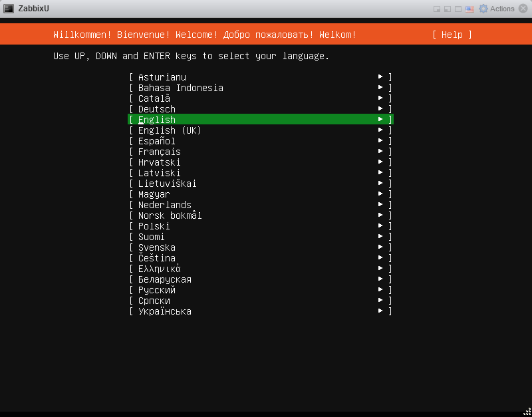
Task: Select the highlighted English option
Action: pos(261,120)
